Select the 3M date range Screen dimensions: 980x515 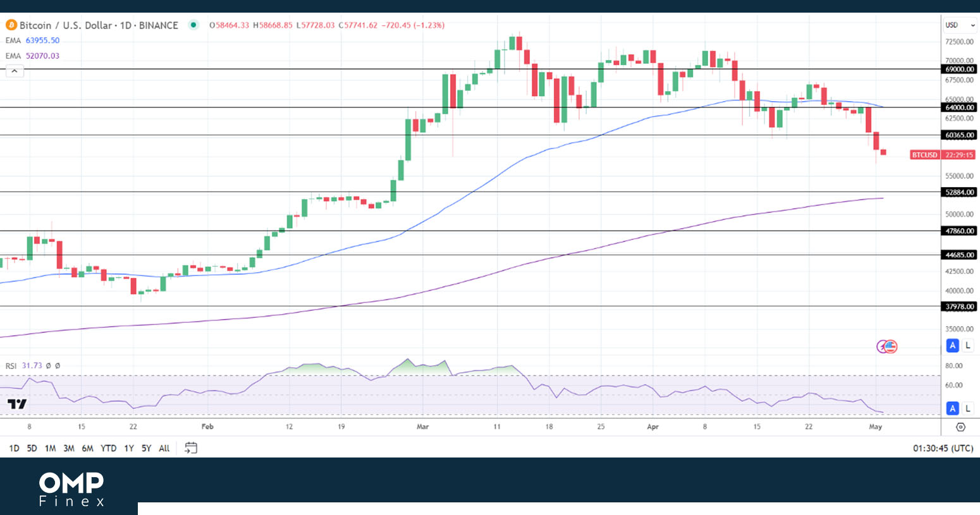click(x=69, y=448)
